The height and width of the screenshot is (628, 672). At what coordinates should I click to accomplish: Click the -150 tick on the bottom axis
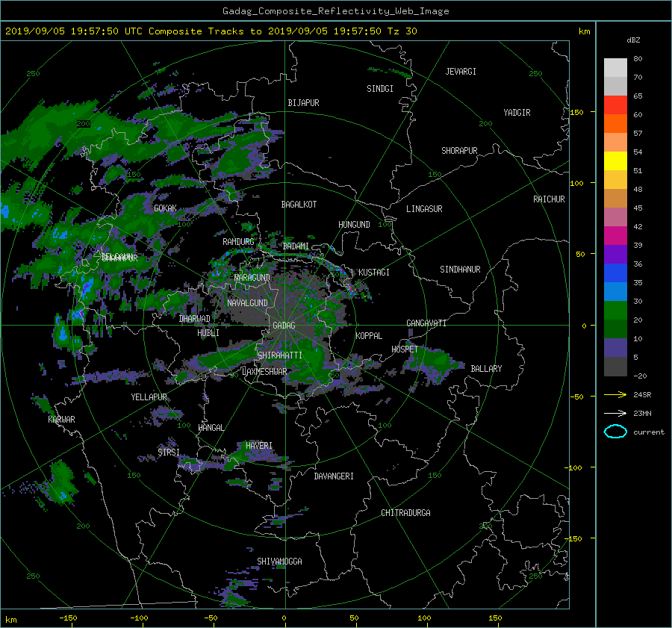[x=68, y=618]
